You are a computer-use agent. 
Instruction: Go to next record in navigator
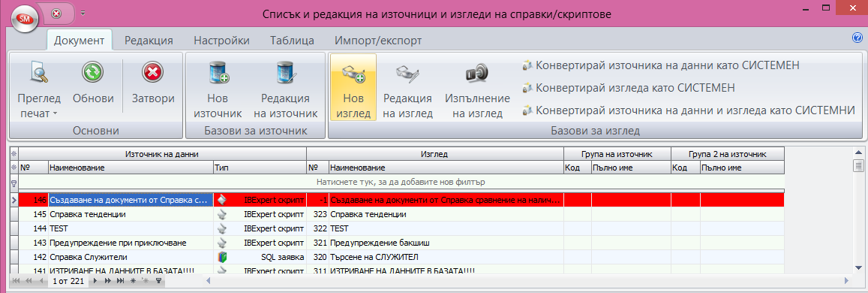coord(95,282)
